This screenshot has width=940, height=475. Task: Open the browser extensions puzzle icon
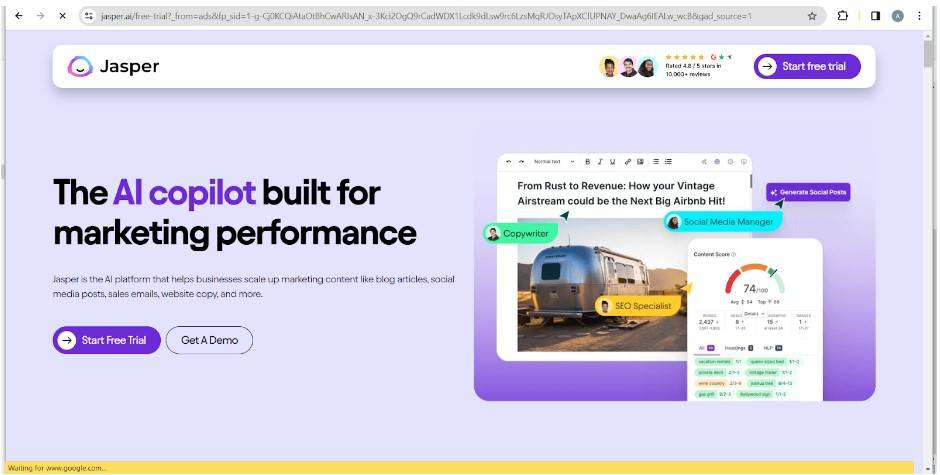(843, 16)
